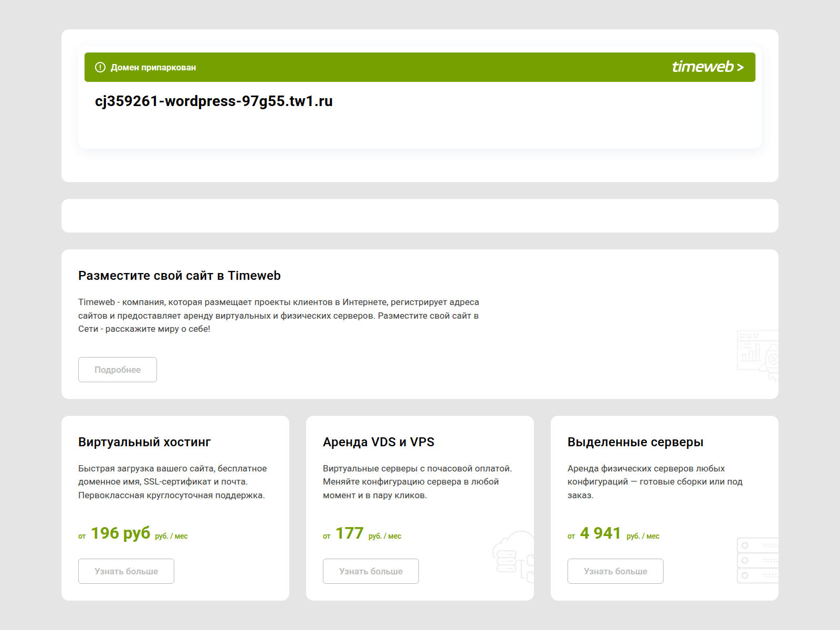Click the rocket dashboard illustration near Подробнее
This screenshot has height=630, width=840.
tap(758, 356)
